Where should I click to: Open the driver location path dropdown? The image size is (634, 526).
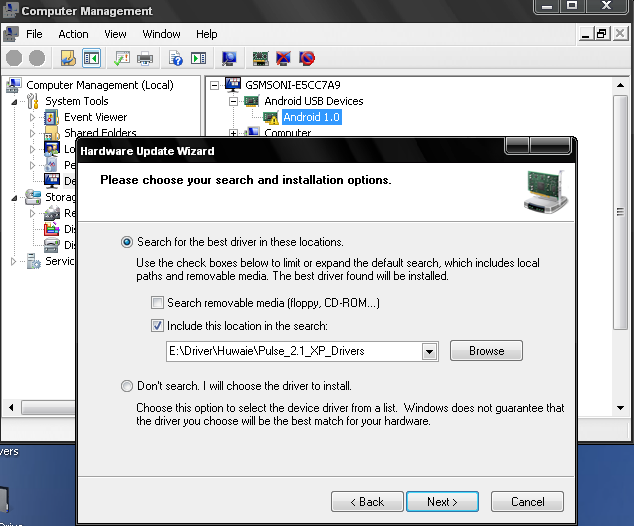point(430,351)
